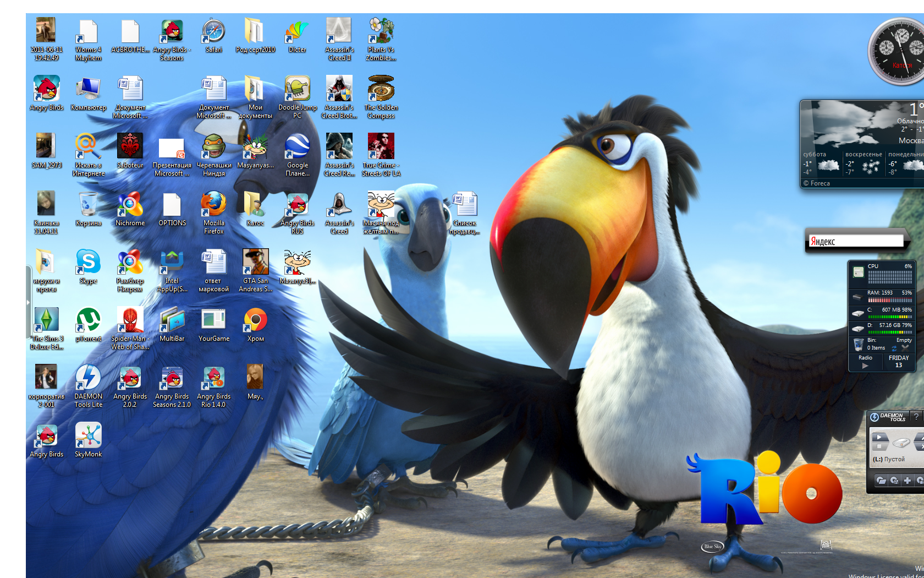Open SkyMonk desktop shortcut
This screenshot has width=924, height=578.
[x=88, y=440]
